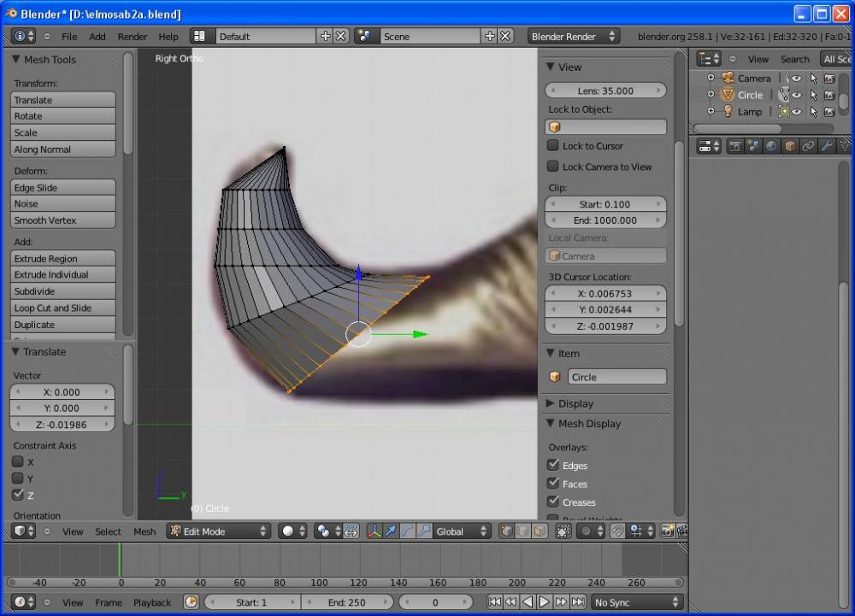
Task: Open the Modifiers wrench tab
Action: [x=827, y=146]
